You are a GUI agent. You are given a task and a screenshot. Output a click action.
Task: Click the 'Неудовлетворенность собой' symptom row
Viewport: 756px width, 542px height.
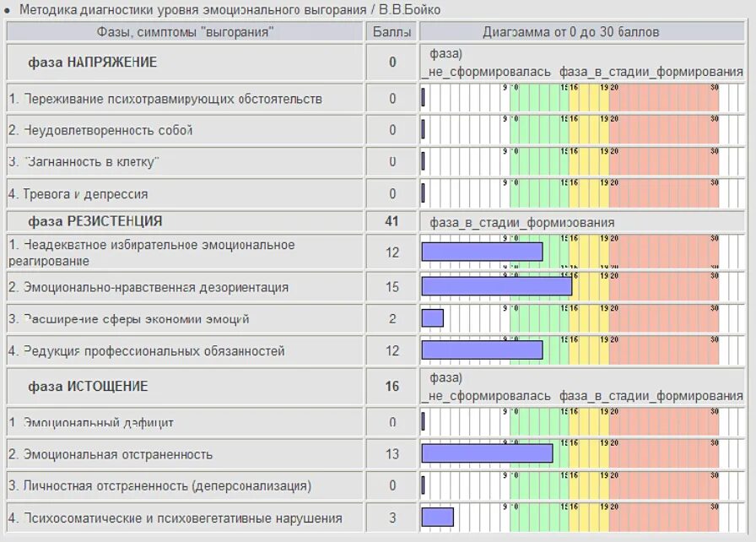click(185, 130)
